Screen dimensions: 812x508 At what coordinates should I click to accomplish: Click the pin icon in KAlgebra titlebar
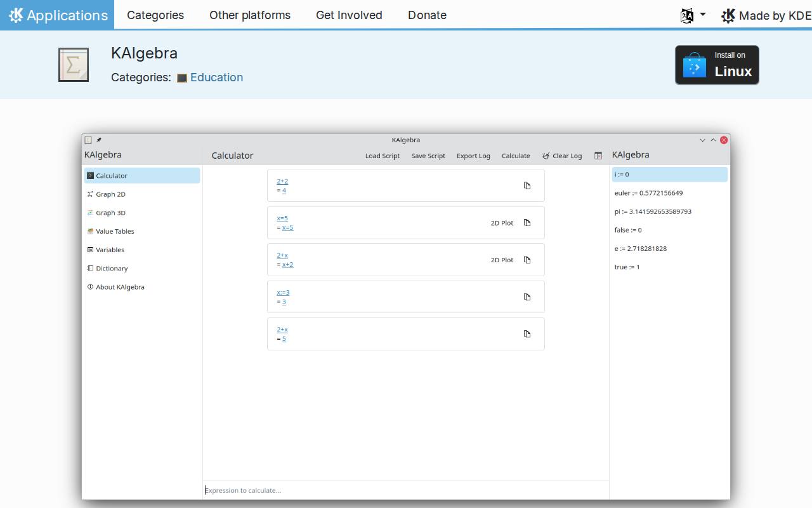tap(99, 140)
